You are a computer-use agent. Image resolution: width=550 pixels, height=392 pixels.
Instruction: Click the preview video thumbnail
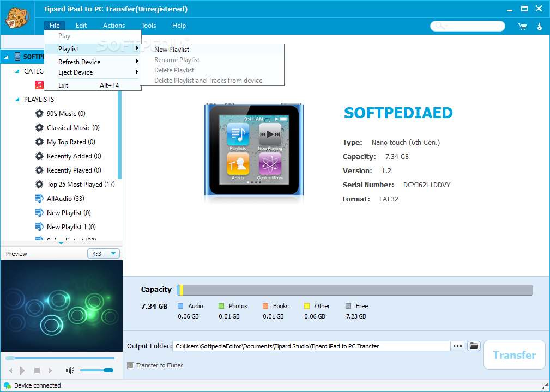pos(62,306)
